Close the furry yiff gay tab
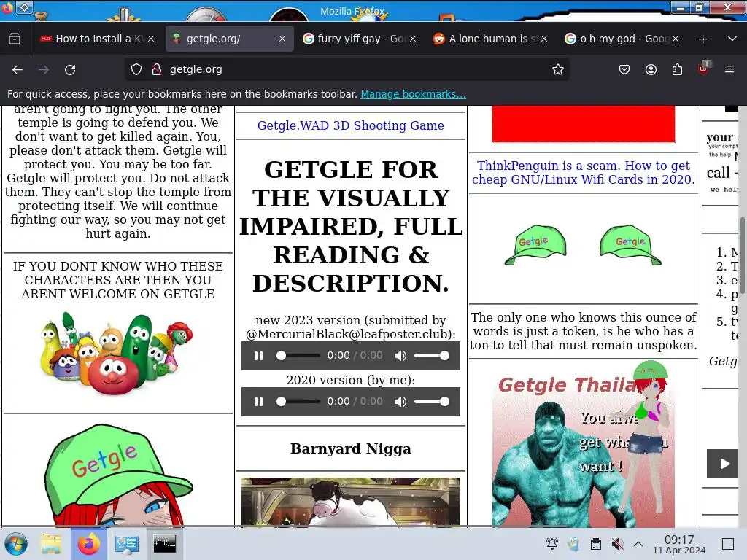747x560 pixels. click(x=413, y=39)
